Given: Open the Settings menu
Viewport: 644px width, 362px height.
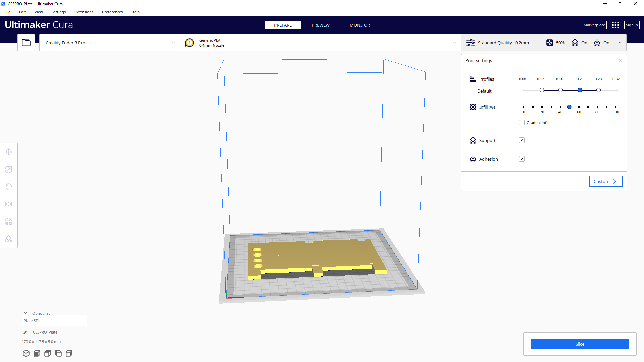Looking at the screenshot, I should 59,12.
